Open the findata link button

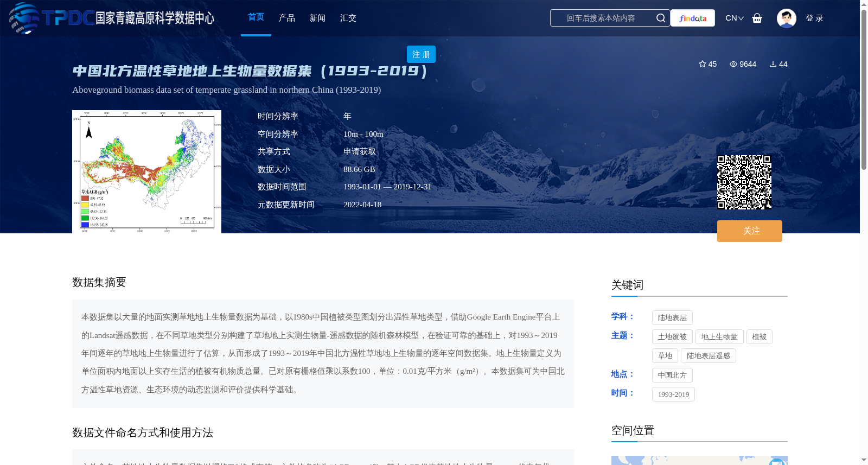pyautogui.click(x=693, y=18)
